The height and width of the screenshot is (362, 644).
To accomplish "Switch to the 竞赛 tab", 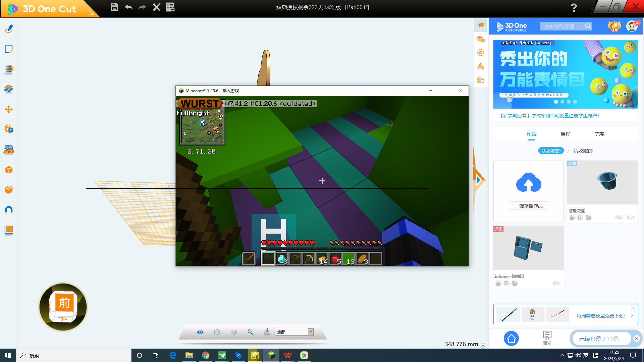I will pos(599,134).
